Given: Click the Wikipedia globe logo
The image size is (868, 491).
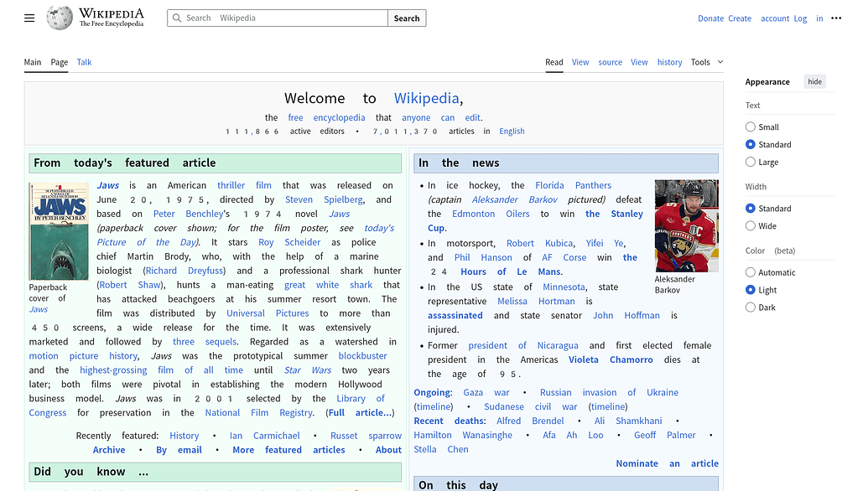Looking at the screenshot, I should coord(60,18).
